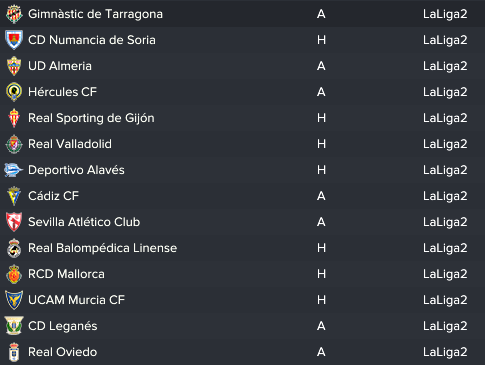Open the Real Oviedo team name link
Image resolution: width=485 pixels, height=365 pixels.
(x=63, y=352)
